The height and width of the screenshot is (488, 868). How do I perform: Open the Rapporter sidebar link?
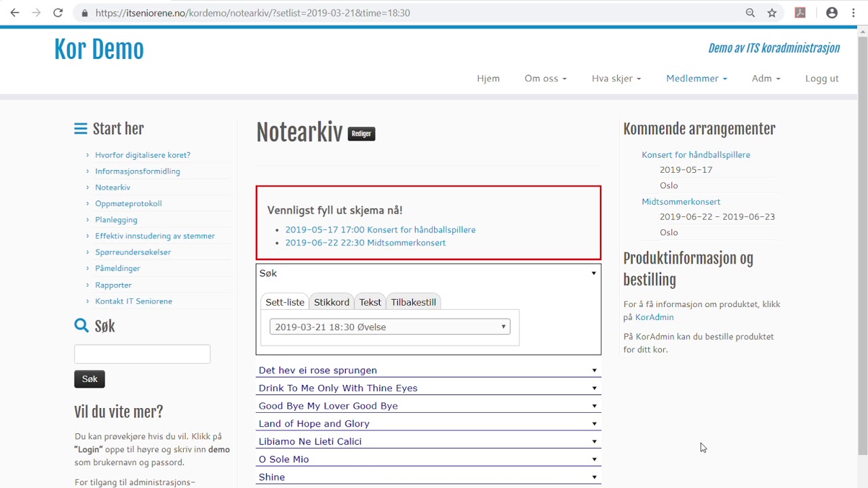(113, 285)
